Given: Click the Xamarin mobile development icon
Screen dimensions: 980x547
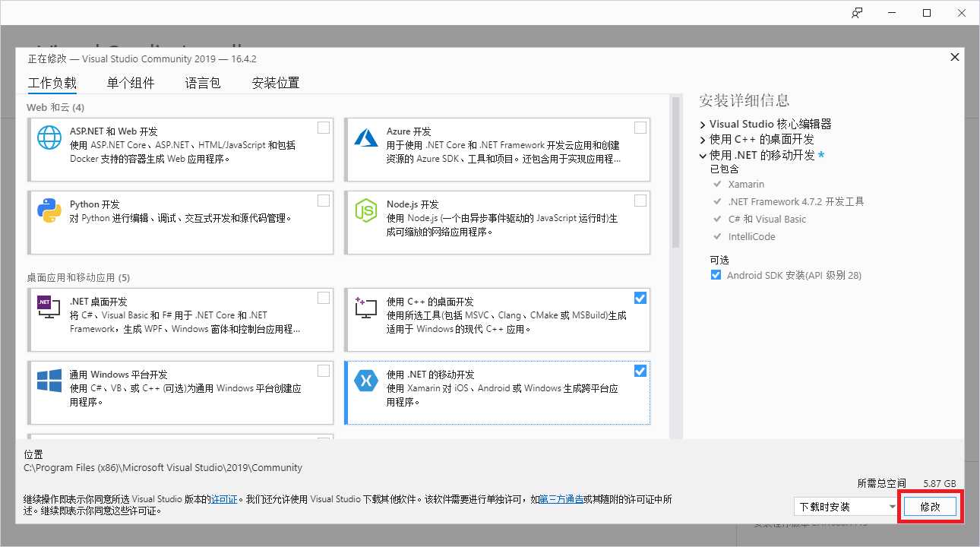Looking at the screenshot, I should pos(366,381).
